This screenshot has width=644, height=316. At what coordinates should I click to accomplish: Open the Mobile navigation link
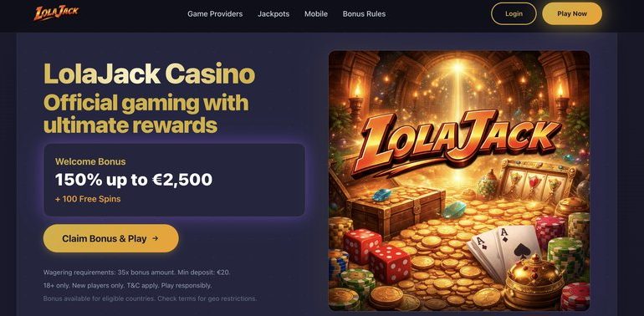[316, 13]
